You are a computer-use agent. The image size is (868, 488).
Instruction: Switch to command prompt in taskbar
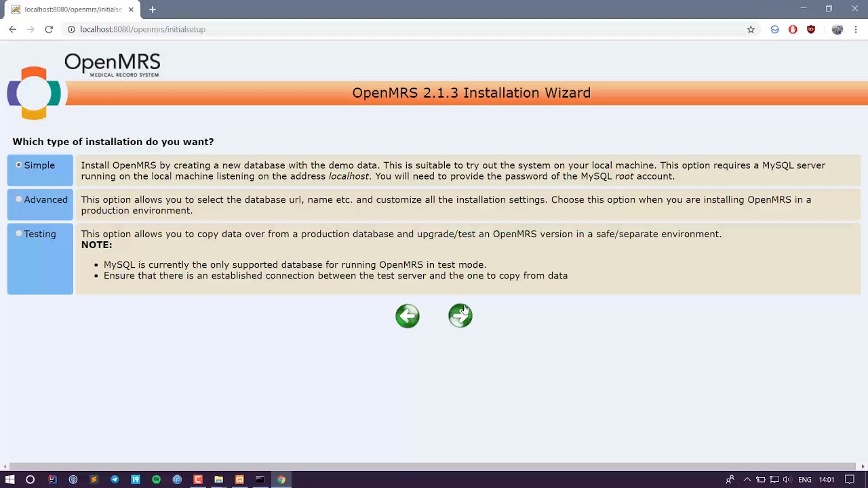(260, 480)
